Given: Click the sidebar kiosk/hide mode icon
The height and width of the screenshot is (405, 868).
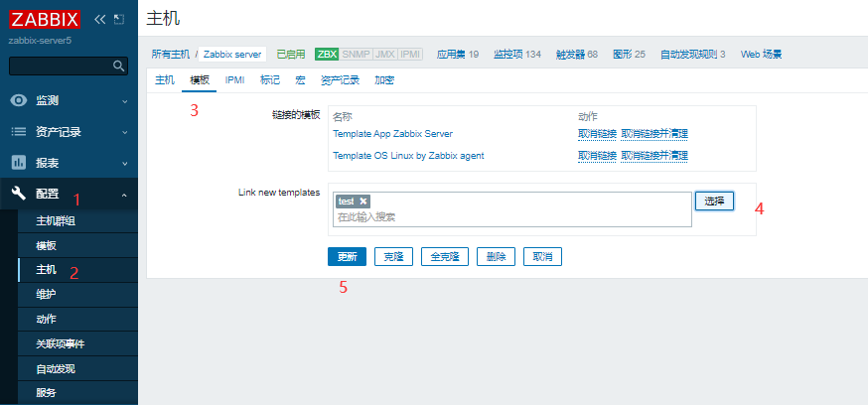Looking at the screenshot, I should tap(118, 20).
